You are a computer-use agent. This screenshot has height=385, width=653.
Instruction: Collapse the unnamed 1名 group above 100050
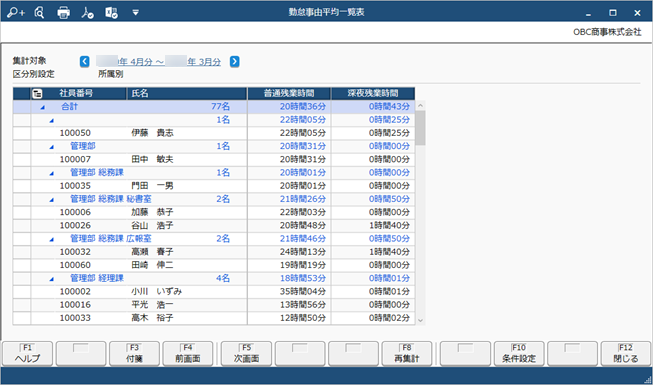(x=52, y=121)
